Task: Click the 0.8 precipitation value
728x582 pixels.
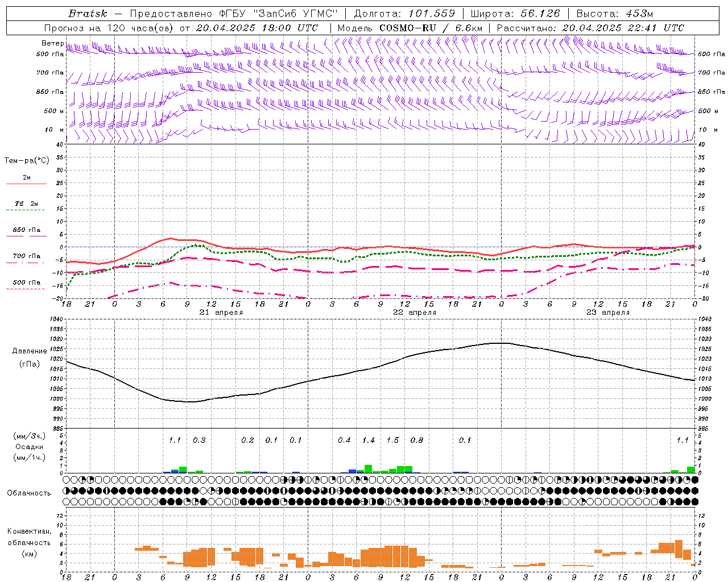Action: [x=417, y=440]
